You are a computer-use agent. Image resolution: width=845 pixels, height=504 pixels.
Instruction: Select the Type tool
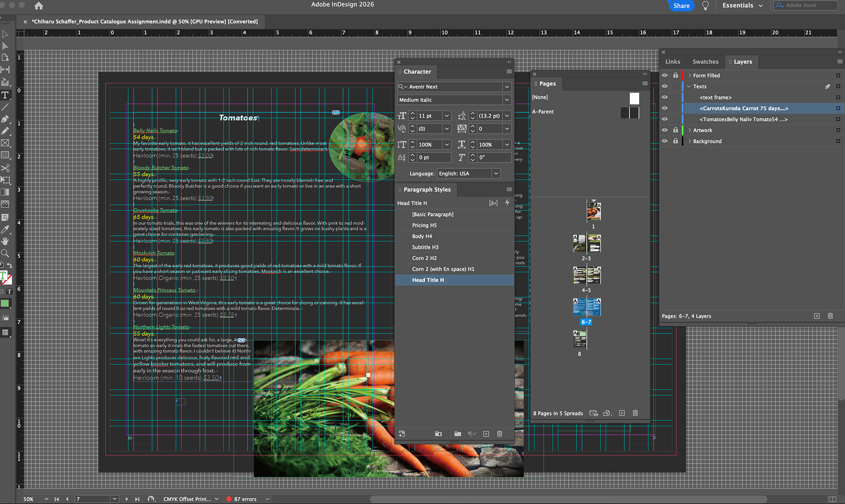click(x=5, y=95)
